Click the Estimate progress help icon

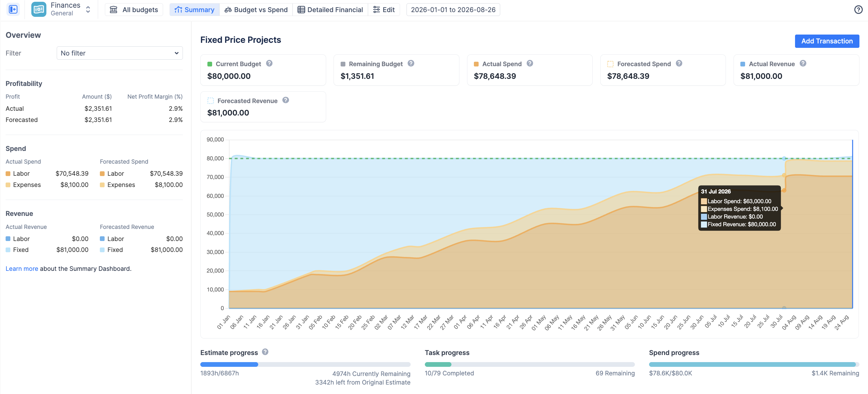265,352
